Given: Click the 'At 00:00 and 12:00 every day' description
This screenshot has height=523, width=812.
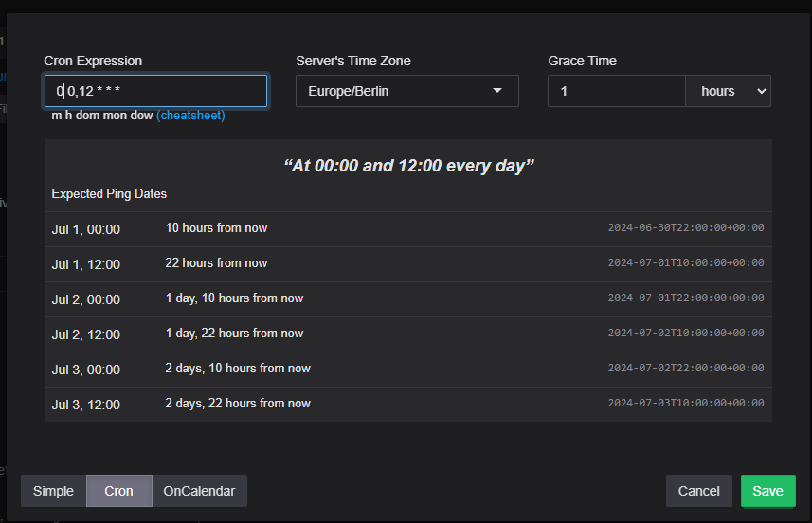Looking at the screenshot, I should pos(408,166).
